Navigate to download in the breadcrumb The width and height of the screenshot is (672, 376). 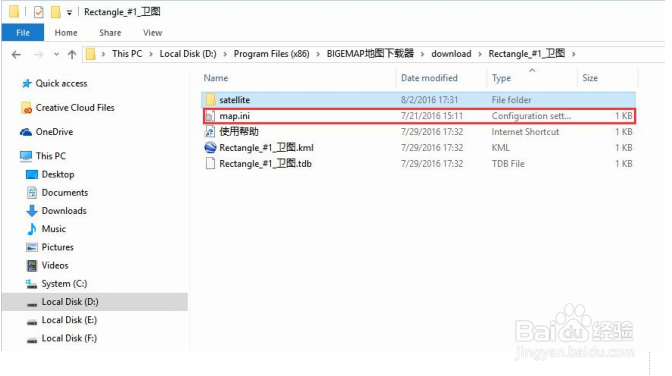pos(451,54)
